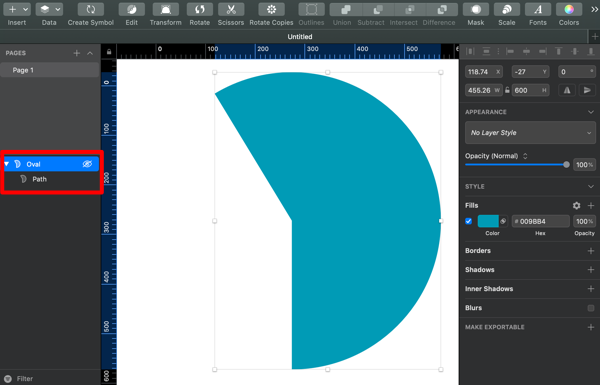
Task: Click the distribute vertically icon
Action: pyautogui.click(x=486, y=51)
